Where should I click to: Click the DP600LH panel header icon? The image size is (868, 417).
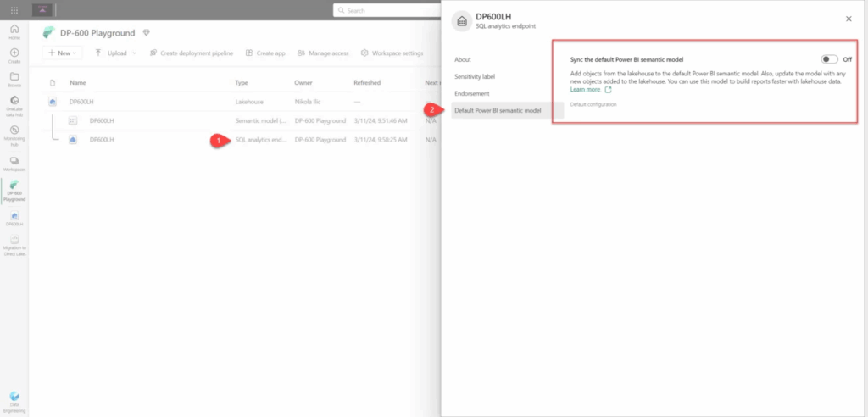click(462, 21)
